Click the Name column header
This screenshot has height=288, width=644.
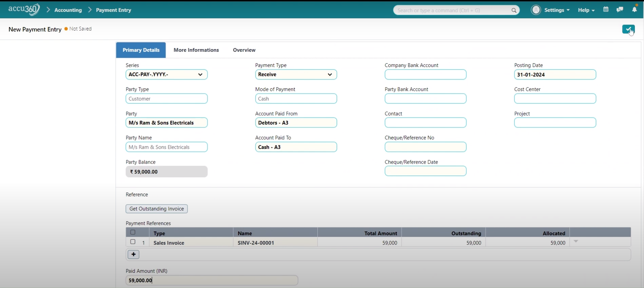(x=275, y=233)
